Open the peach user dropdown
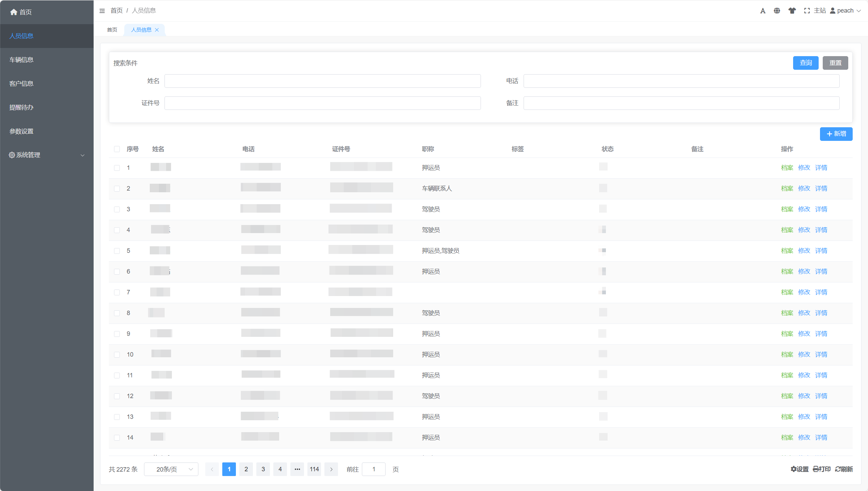The image size is (868, 491). pyautogui.click(x=846, y=11)
